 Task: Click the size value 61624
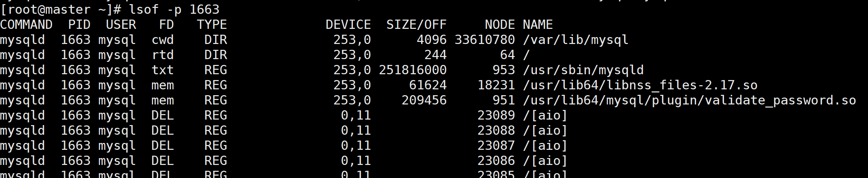tap(428, 85)
